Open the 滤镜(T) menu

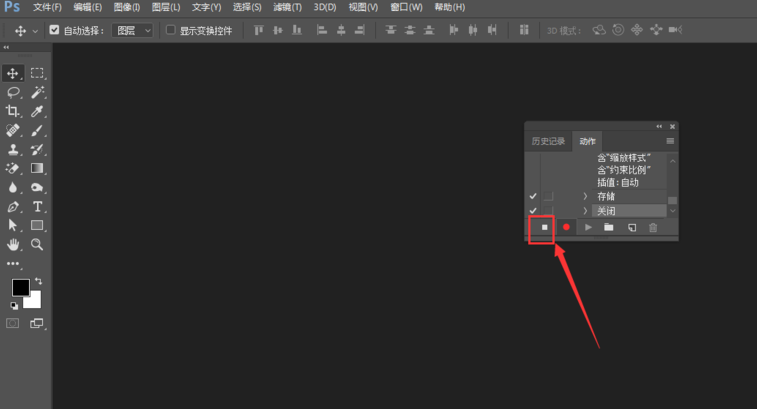(x=287, y=7)
